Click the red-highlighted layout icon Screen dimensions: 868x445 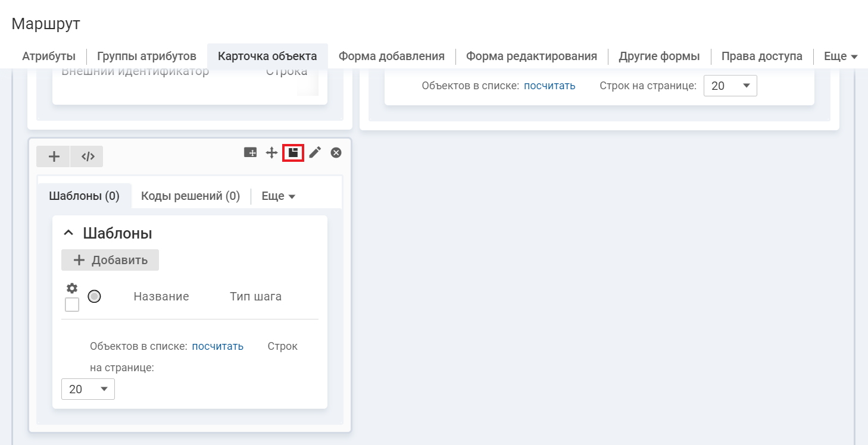pos(293,153)
